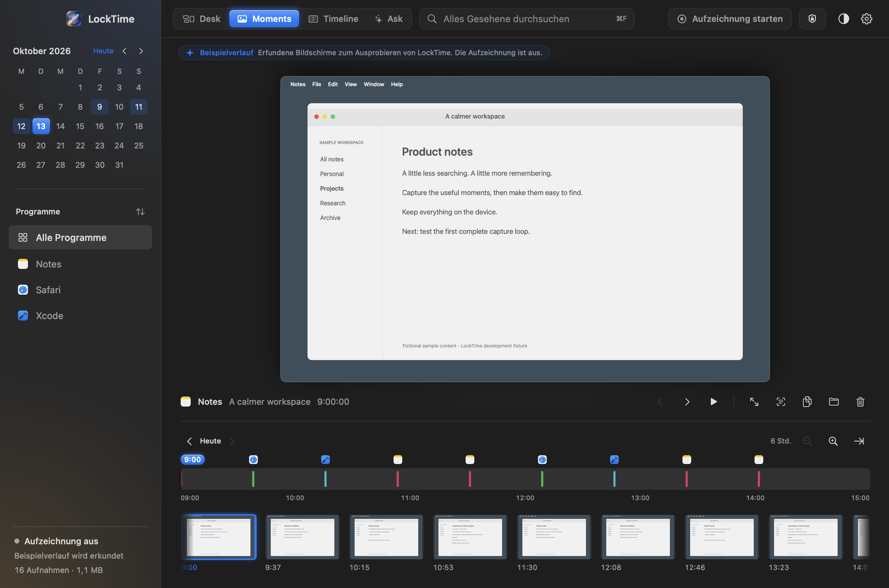Copy the moment with the copy icon
Screen dimensions: 889x588
[x=807, y=402]
